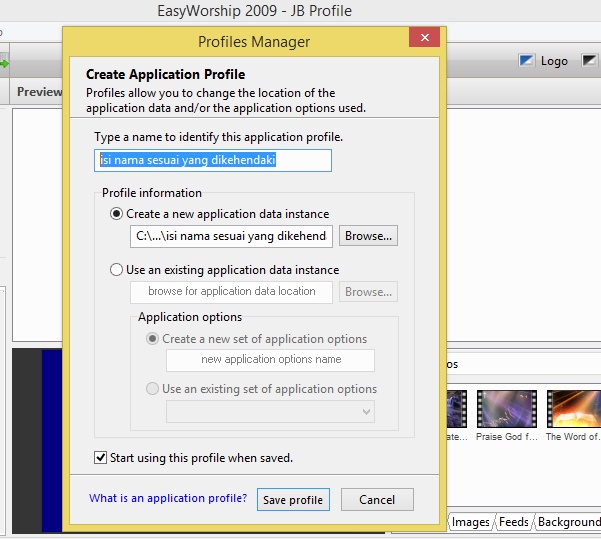Select The Word of video thumbnail
Image resolution: width=601 pixels, height=539 pixels.
tap(574, 409)
